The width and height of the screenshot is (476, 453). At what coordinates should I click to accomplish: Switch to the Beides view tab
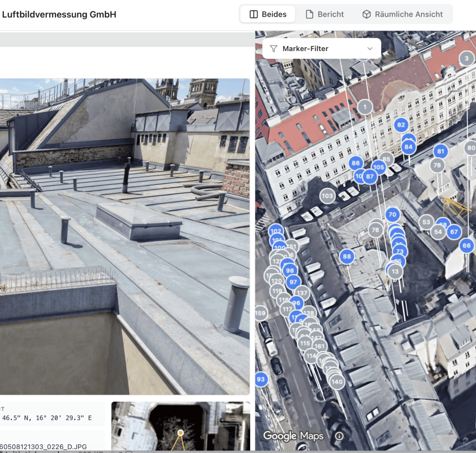pos(268,14)
